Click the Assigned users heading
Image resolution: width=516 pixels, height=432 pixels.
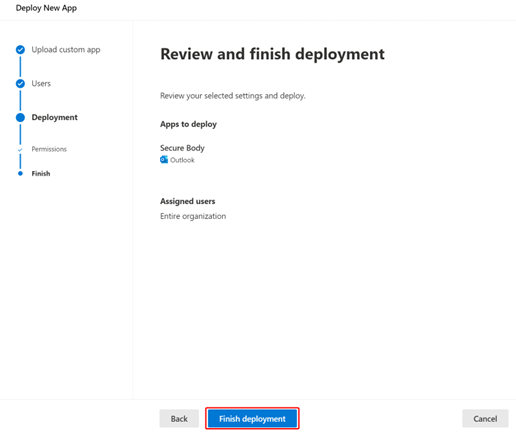point(187,201)
